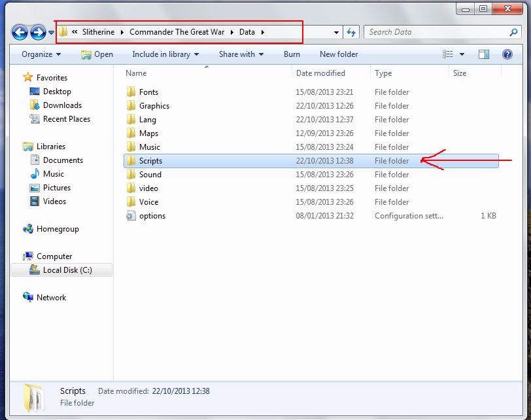Viewport: 531px width, 420px height.
Task: Select the Lang folder
Action: click(148, 120)
